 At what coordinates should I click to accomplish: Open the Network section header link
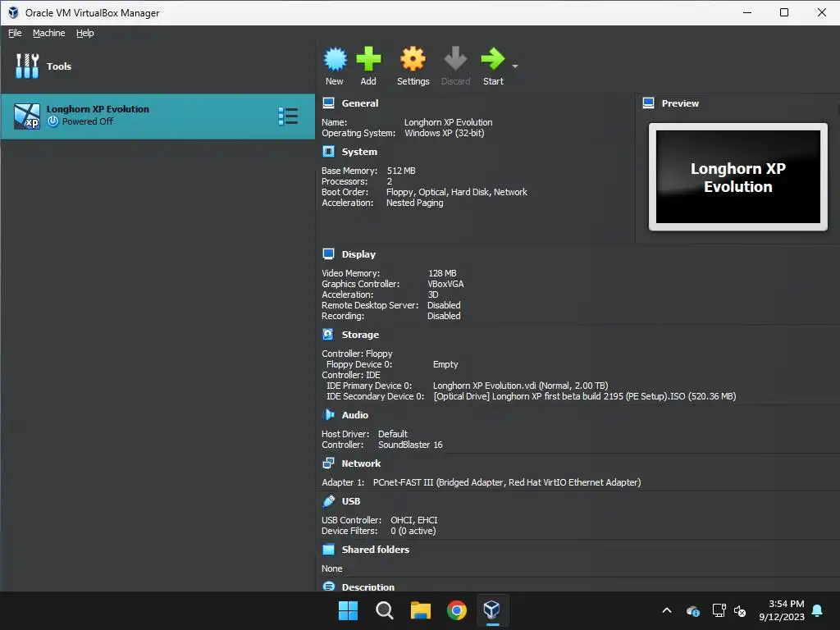point(361,463)
